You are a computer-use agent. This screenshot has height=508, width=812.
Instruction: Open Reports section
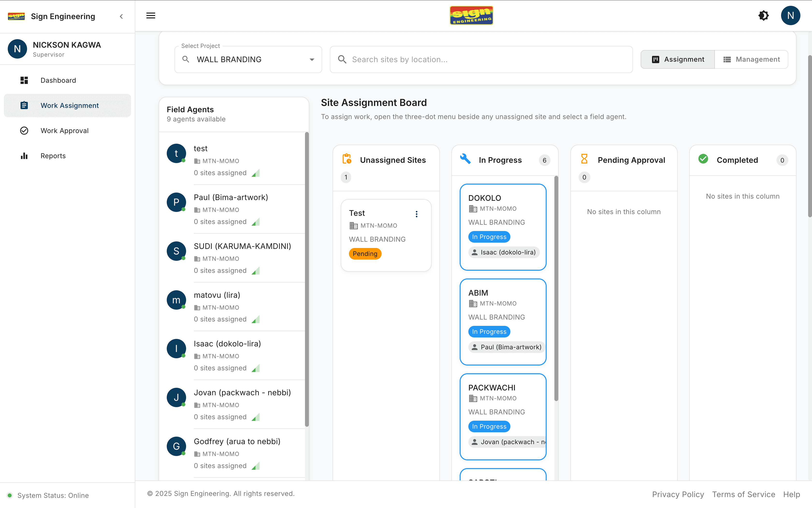coord(67,156)
